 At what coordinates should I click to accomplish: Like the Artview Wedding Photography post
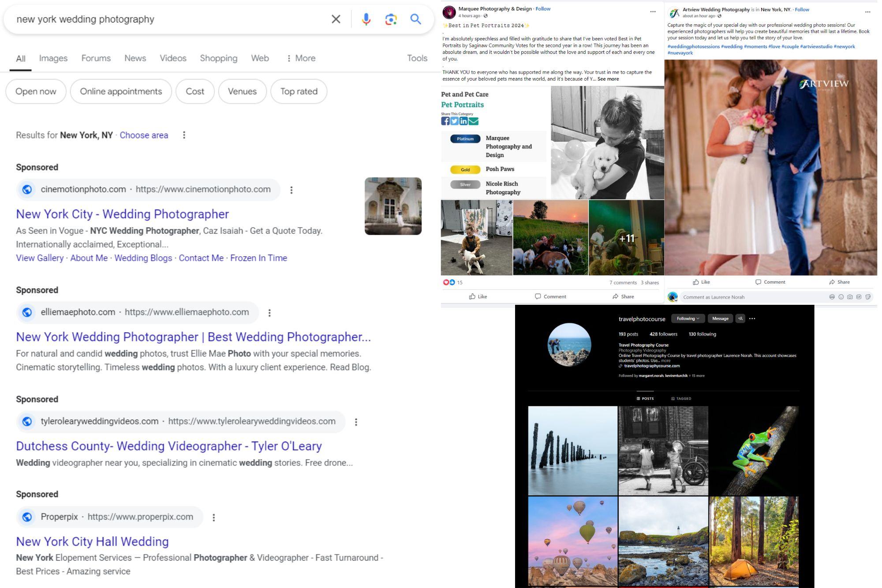coord(701,282)
